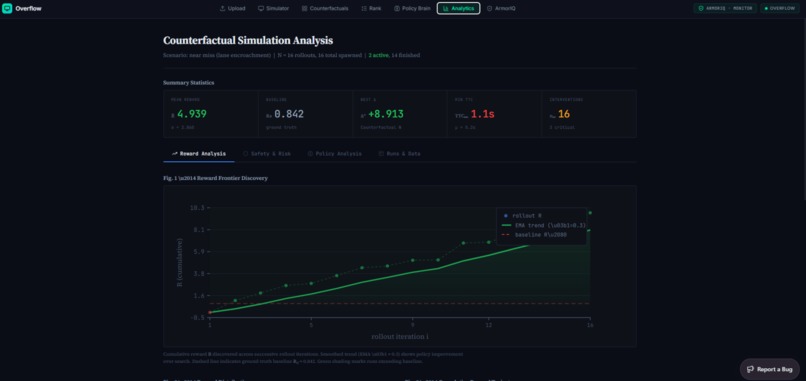Click the red data point at iteration 1
The image size is (806, 381).
tap(210, 312)
